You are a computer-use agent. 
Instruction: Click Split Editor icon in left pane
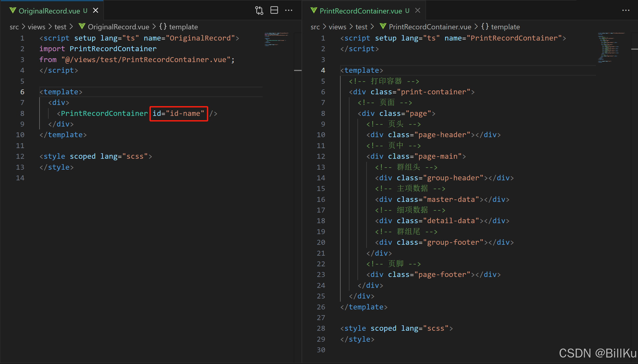pos(274,10)
